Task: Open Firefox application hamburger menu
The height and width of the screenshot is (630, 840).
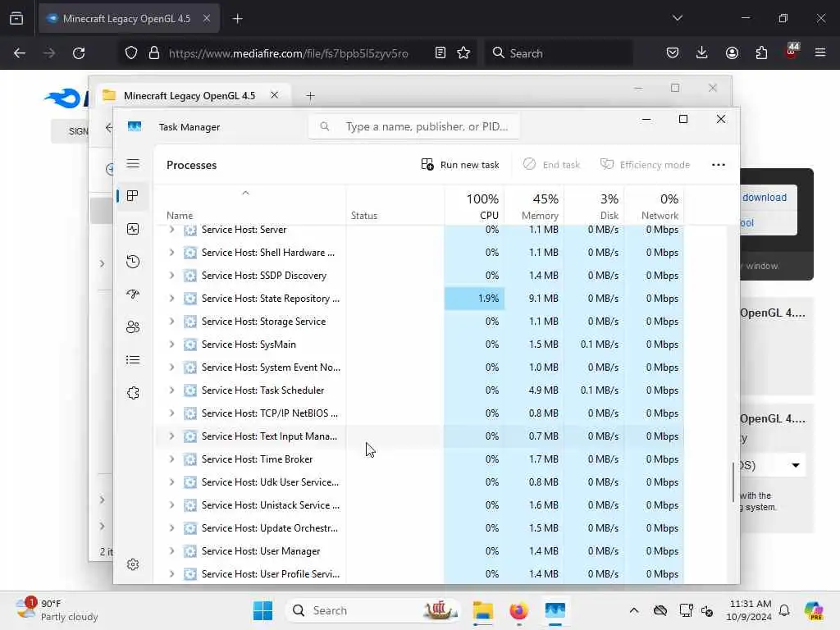Action: pos(820,52)
